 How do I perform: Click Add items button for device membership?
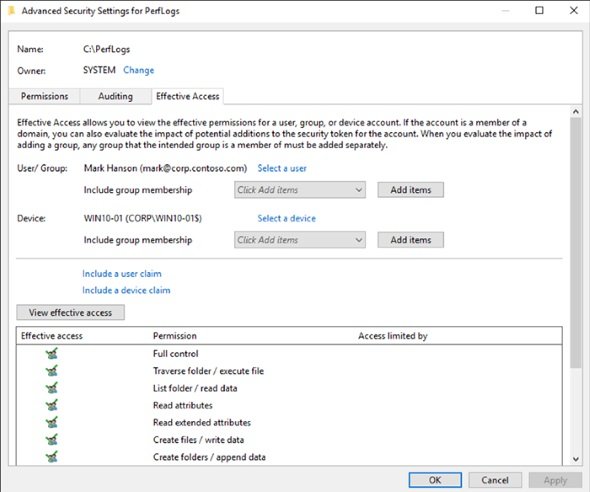pyautogui.click(x=411, y=240)
